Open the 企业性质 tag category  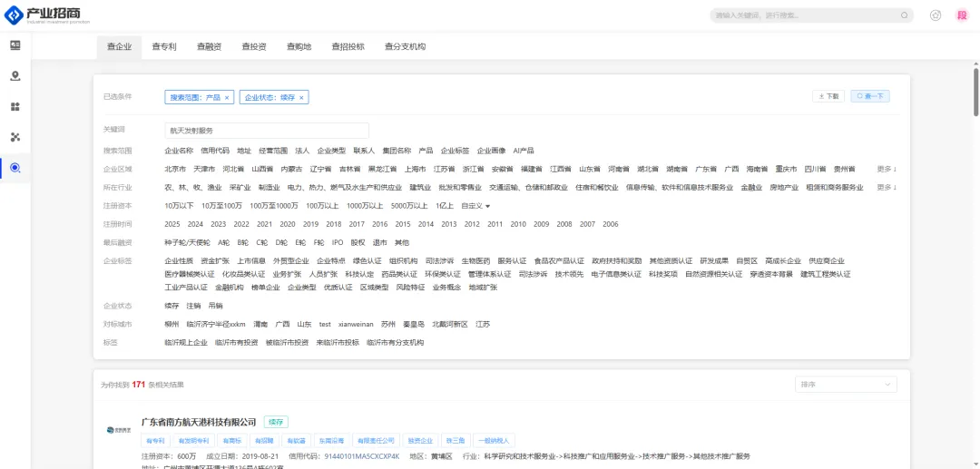pyautogui.click(x=179, y=261)
